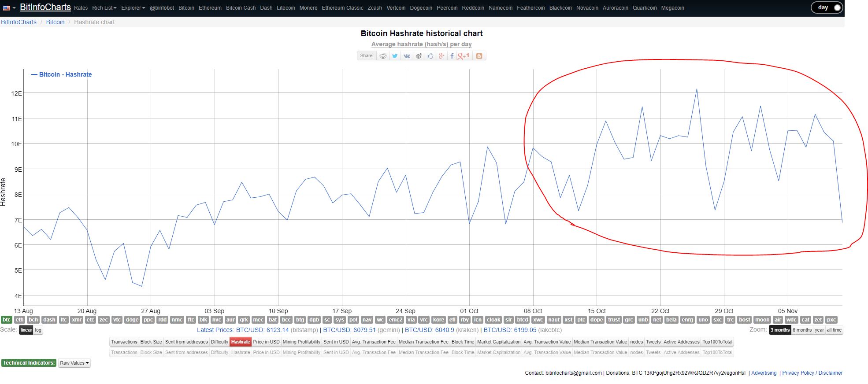Share chart on Facebook
This screenshot has height=384, width=868.
[452, 56]
